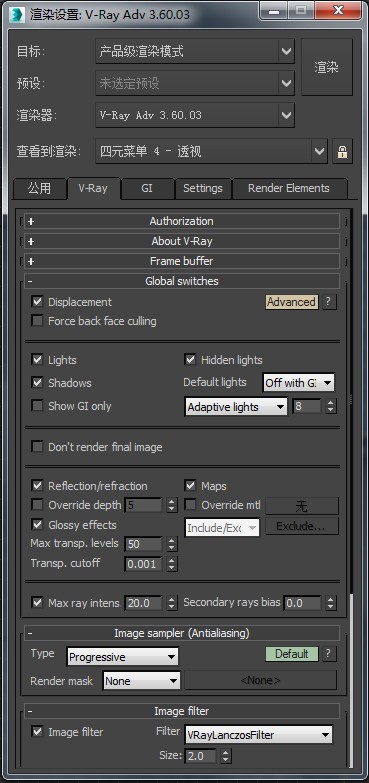The height and width of the screenshot is (783, 369).
Task: Click the Transp. cutoff value field
Action: click(x=143, y=564)
